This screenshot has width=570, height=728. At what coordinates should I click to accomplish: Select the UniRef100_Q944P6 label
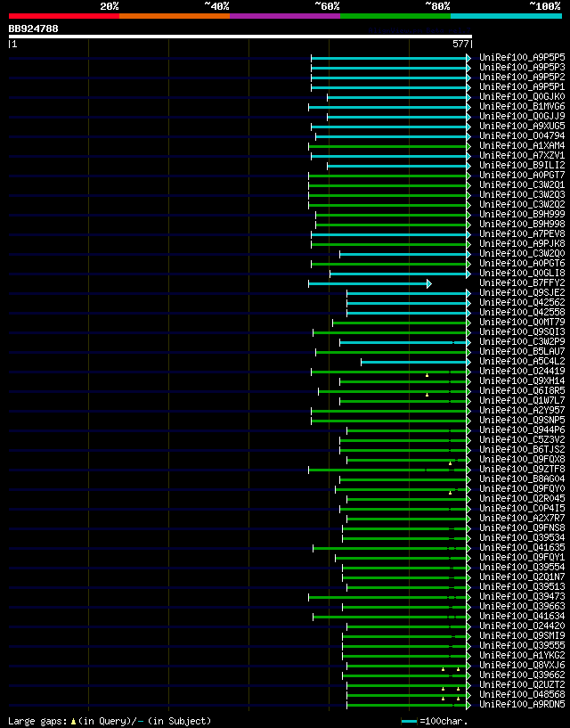[x=522, y=429]
